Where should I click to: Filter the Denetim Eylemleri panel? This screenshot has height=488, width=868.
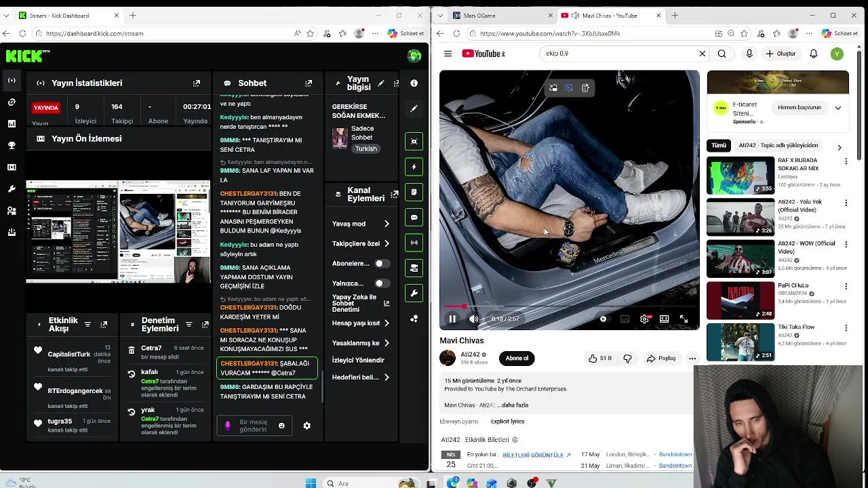[189, 325]
